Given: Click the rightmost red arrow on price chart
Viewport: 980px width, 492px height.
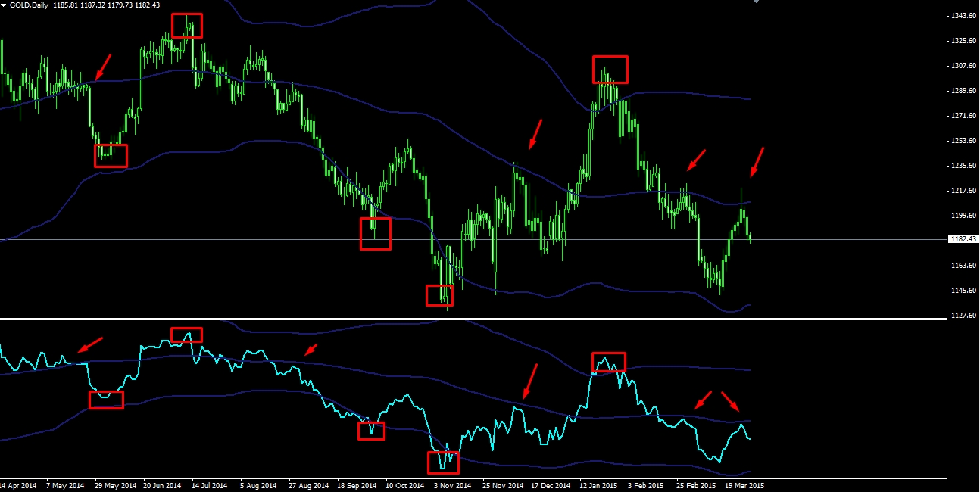Looking at the screenshot, I should point(757,163).
